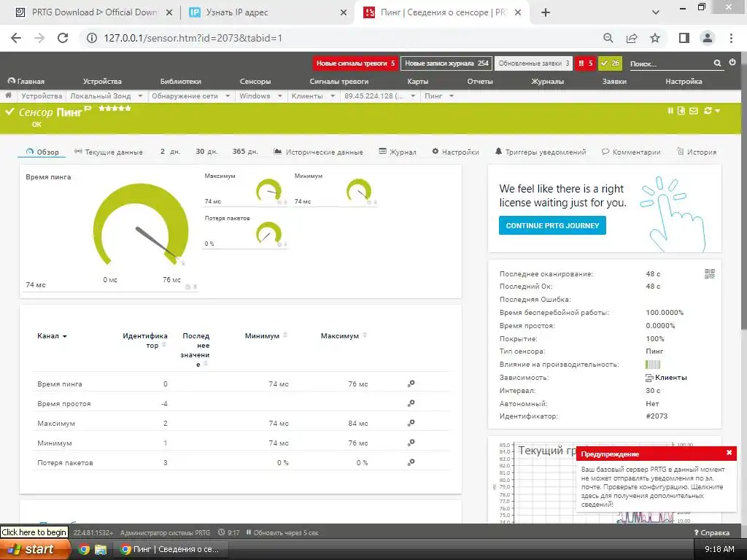The image size is (747, 560).
Task: Switch to the 30 дн. tab
Action: (206, 152)
